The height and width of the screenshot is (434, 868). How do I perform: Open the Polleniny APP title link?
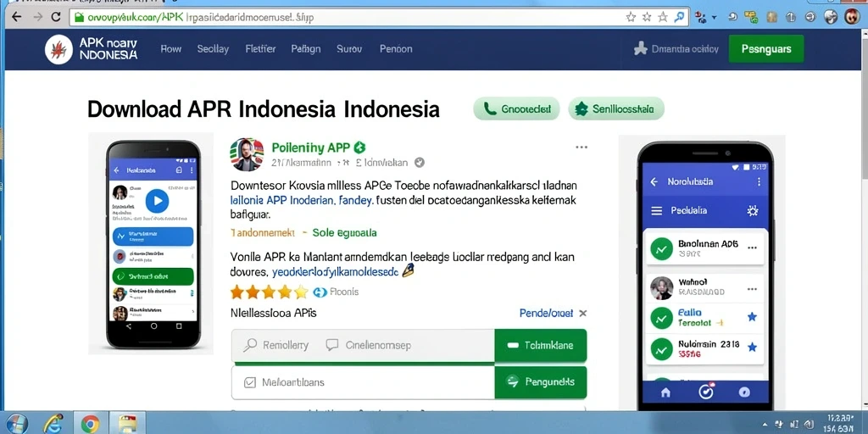tap(310, 147)
